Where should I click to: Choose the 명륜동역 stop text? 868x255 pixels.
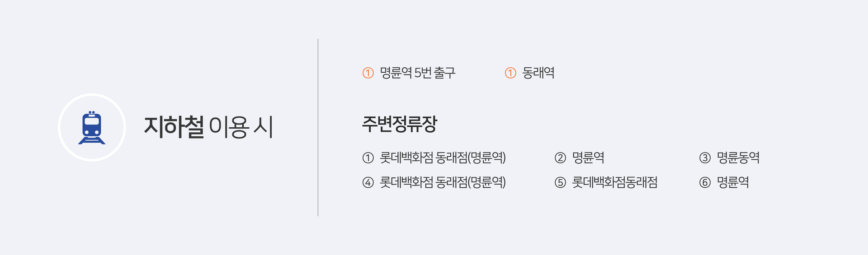738,158
